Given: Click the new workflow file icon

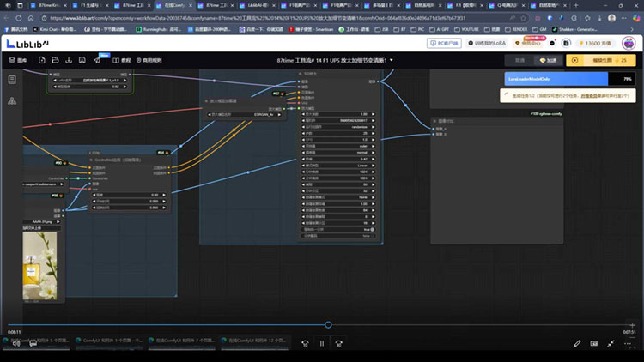Looking at the screenshot, I should point(41,61).
